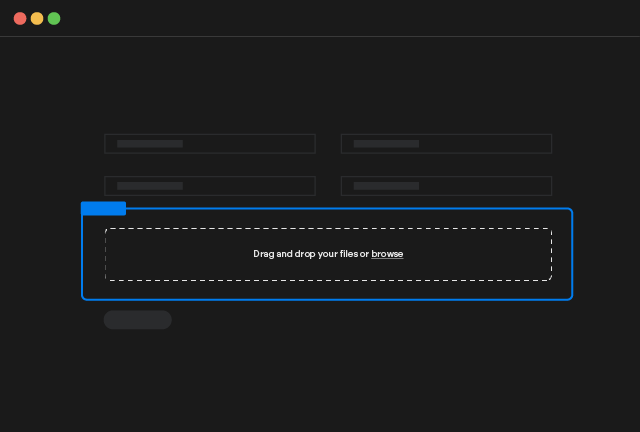Click the blue outlined border of the upload container

click(572, 254)
